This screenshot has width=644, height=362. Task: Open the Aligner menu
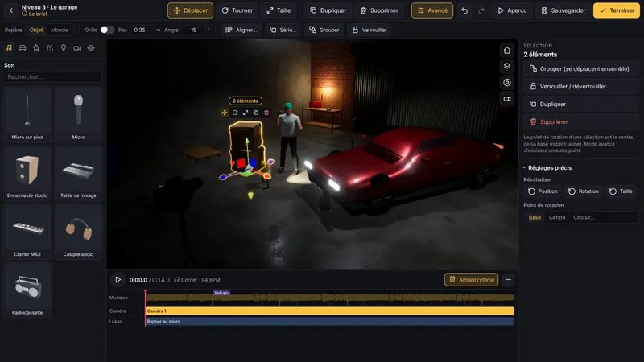coord(241,30)
